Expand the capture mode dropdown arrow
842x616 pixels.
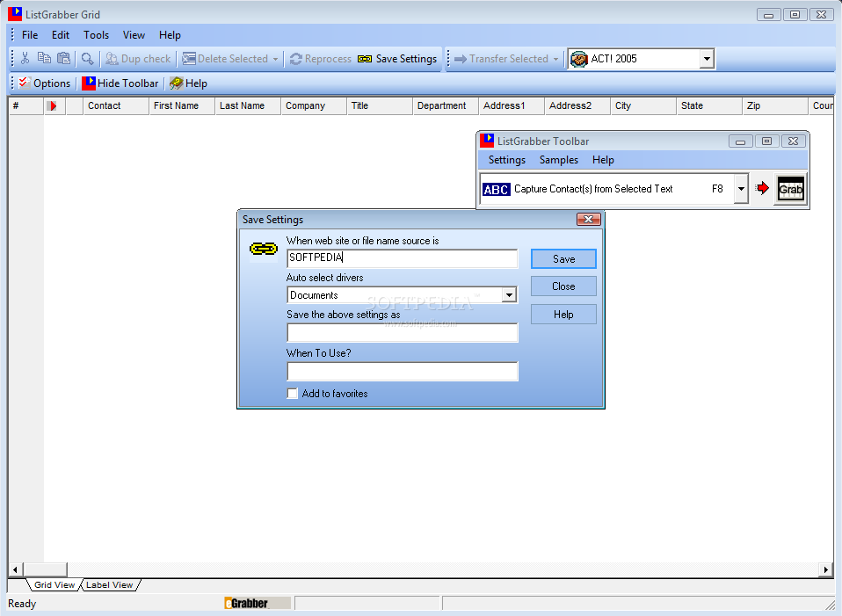point(741,189)
